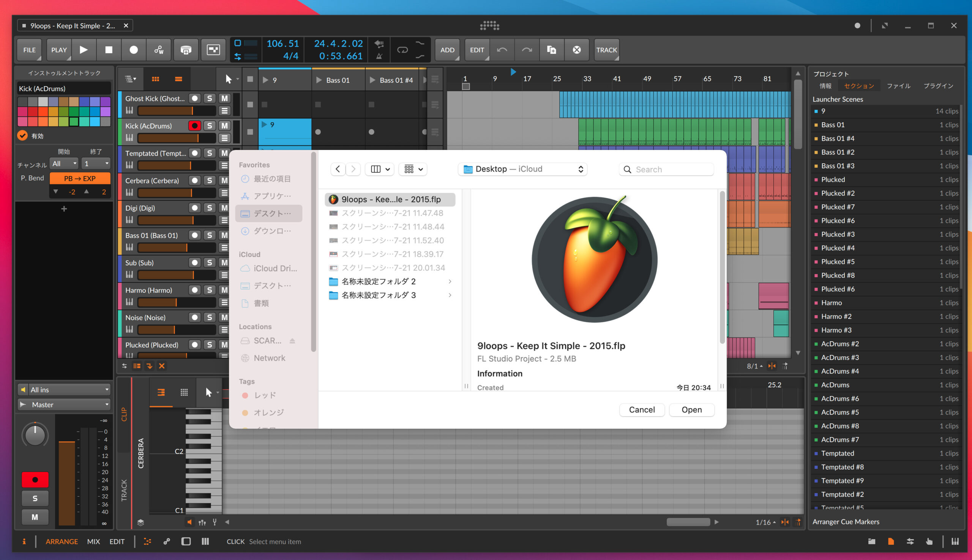Add a device with the plus icon
Viewport: 972px width, 560px height.
pyautogui.click(x=64, y=209)
